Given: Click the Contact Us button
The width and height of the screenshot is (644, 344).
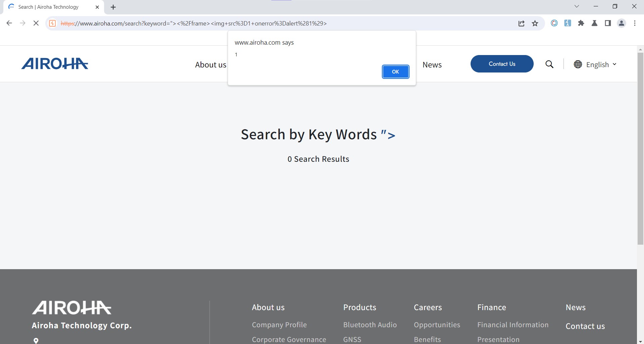Looking at the screenshot, I should tap(502, 64).
